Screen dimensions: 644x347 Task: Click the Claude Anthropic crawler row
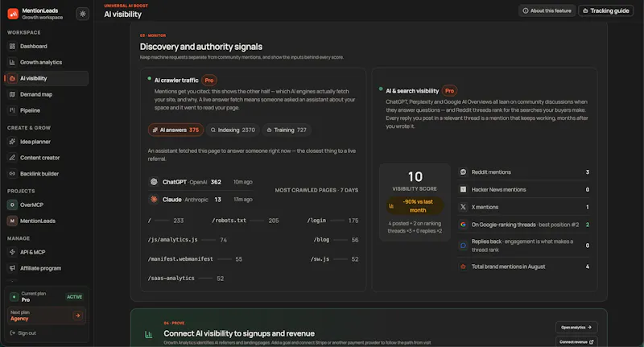tap(201, 200)
